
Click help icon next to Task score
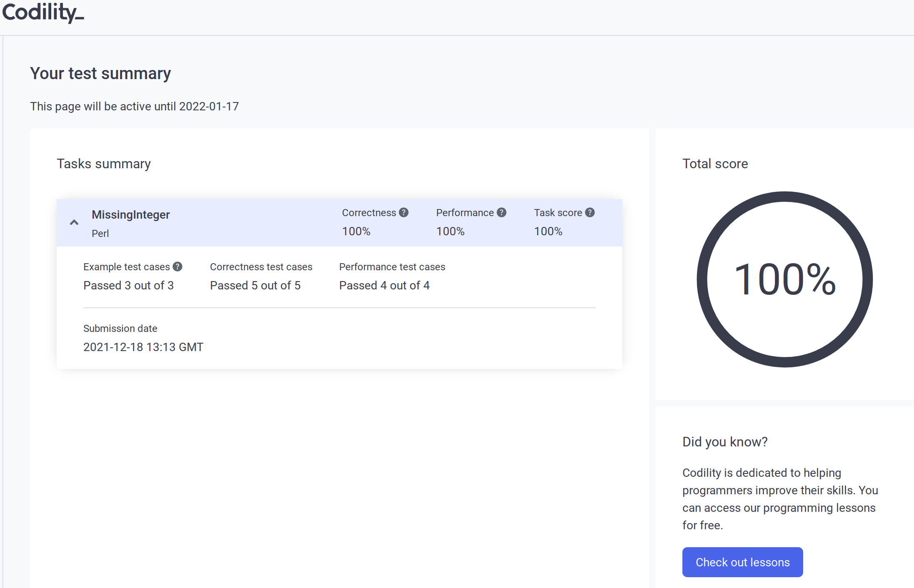(x=589, y=212)
